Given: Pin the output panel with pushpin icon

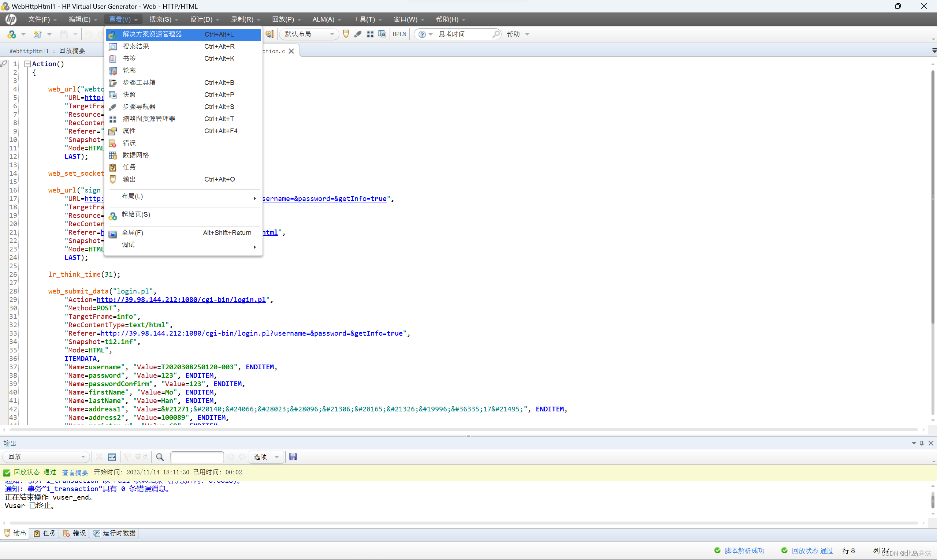Looking at the screenshot, I should tap(922, 443).
